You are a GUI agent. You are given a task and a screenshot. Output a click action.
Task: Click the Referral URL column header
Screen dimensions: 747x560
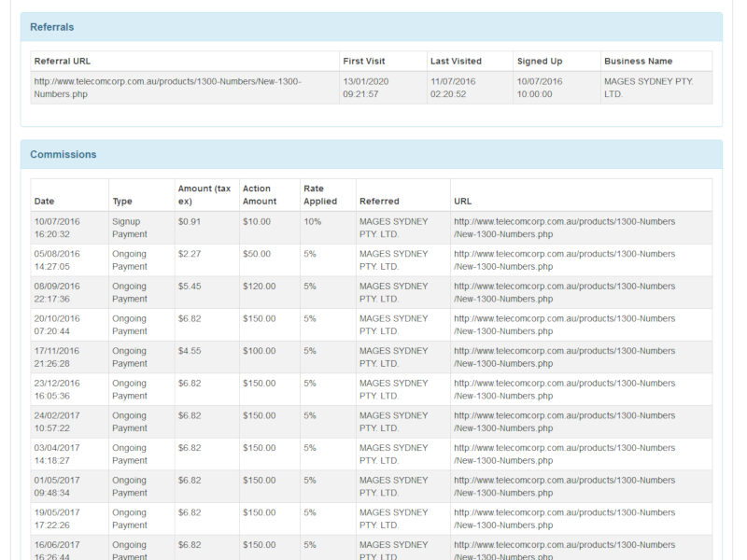pyautogui.click(x=63, y=62)
